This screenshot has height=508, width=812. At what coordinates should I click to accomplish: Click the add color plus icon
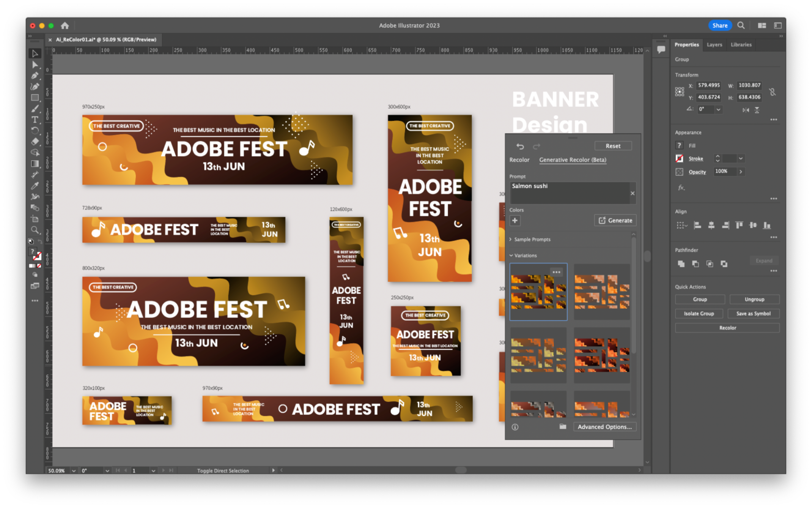[x=515, y=220]
